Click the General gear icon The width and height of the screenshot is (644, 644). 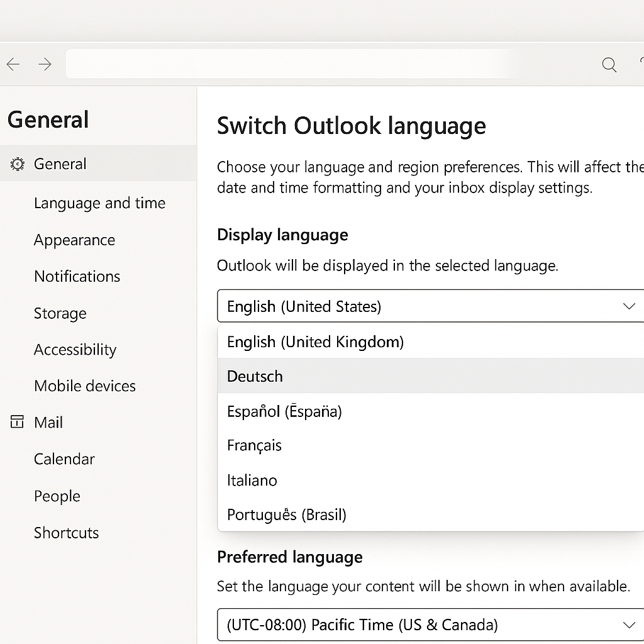(x=17, y=164)
